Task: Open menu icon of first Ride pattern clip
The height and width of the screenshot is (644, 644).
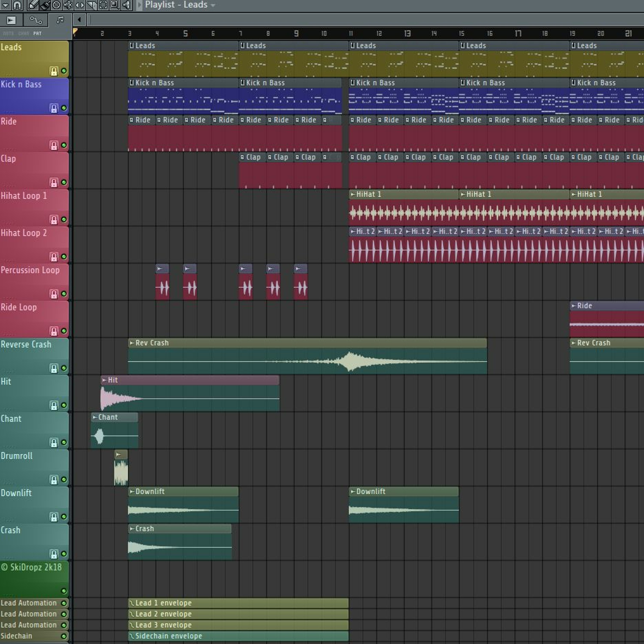Action: pos(131,120)
